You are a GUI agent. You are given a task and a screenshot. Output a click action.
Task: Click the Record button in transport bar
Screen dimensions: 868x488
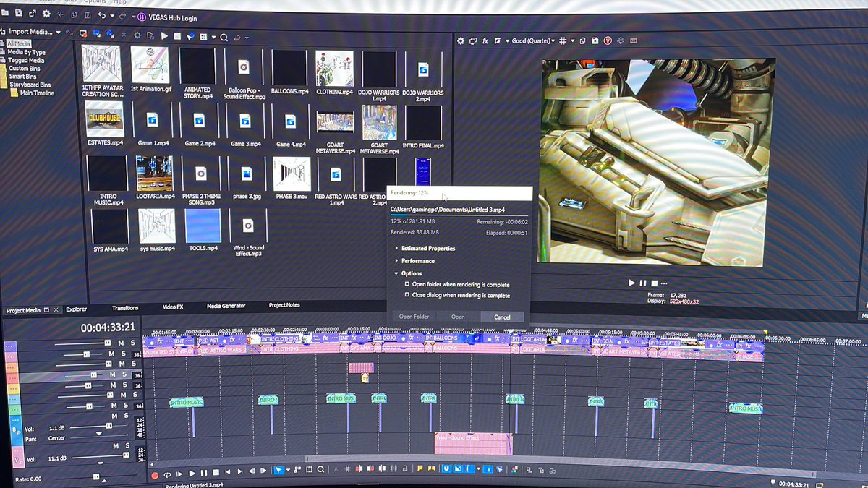[x=156, y=474]
